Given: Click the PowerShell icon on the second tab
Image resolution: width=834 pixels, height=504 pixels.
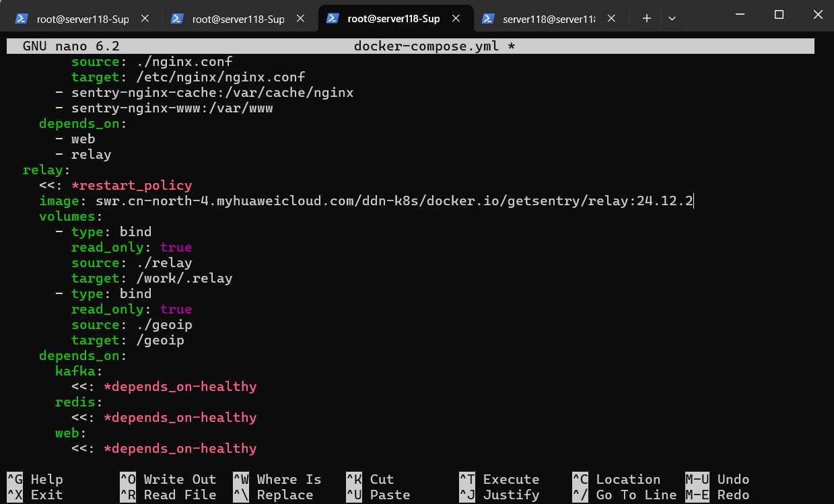Looking at the screenshot, I should tap(178, 19).
